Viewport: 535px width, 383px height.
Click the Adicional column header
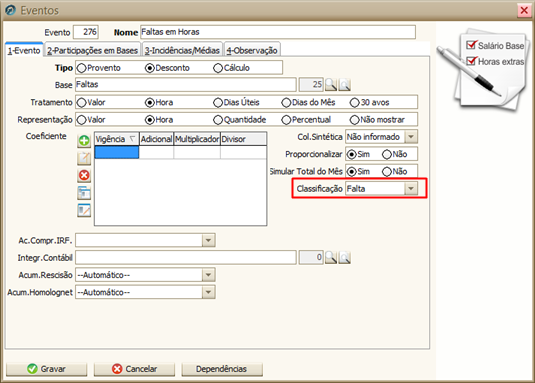[x=156, y=139]
